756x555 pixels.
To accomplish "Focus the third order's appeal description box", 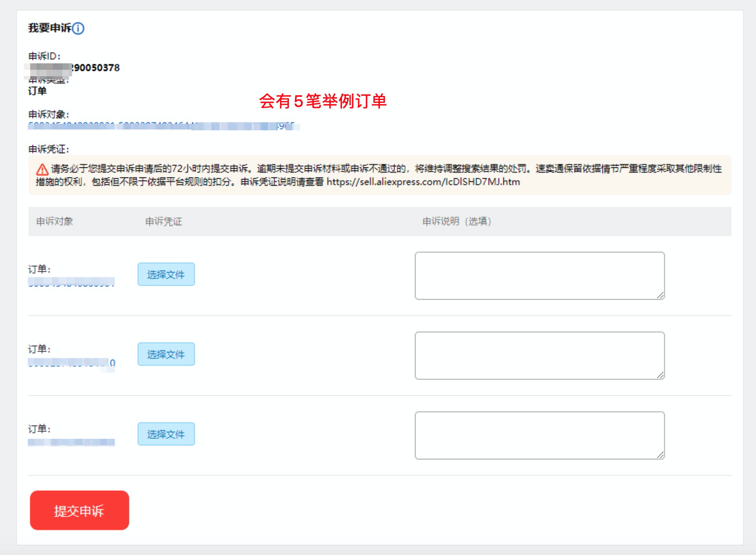I will pos(540,436).
